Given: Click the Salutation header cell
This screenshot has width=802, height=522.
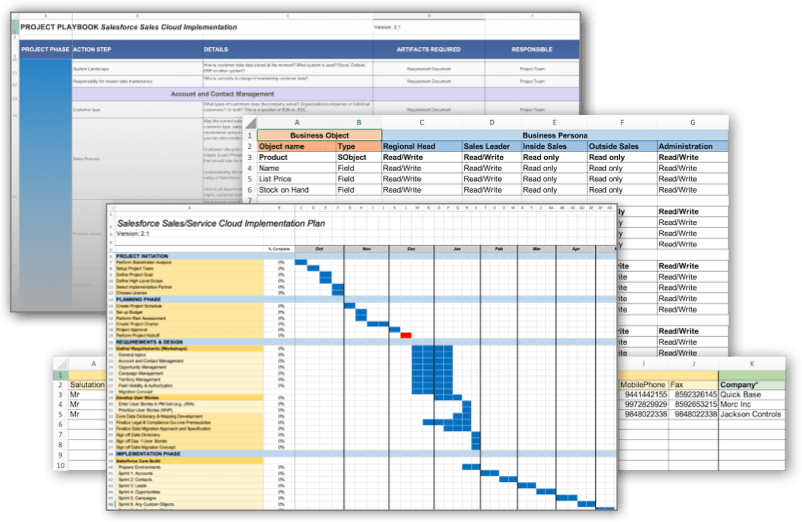Looking at the screenshot, I should pyautogui.click(x=87, y=385).
